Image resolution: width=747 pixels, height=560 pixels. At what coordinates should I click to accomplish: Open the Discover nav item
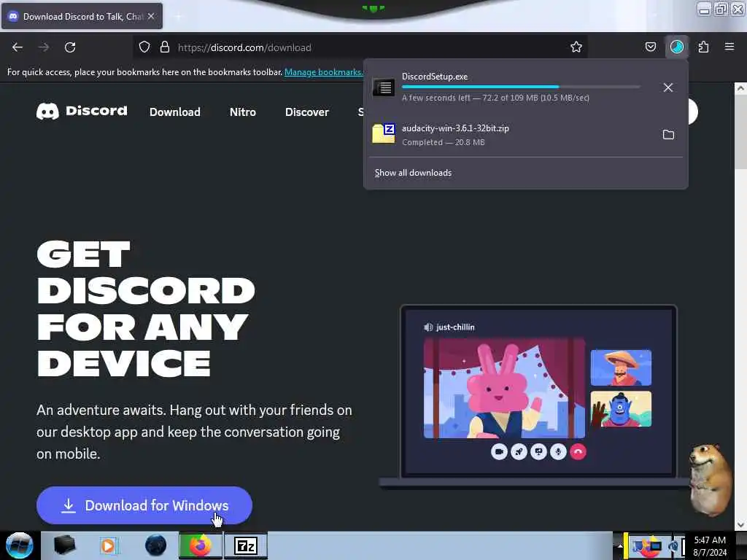pyautogui.click(x=307, y=112)
